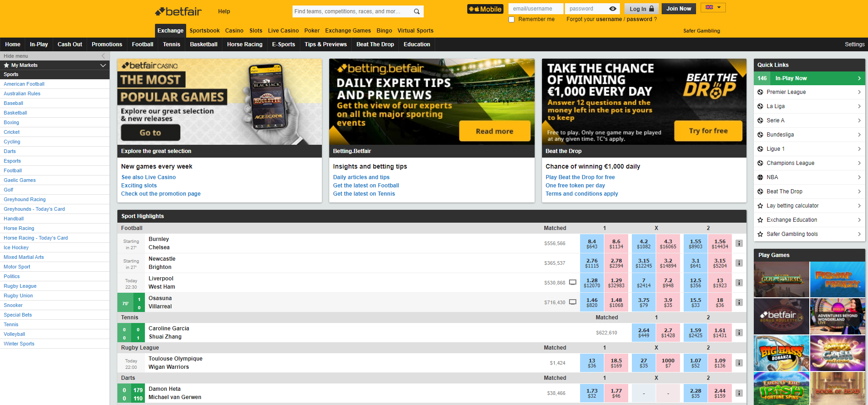
Task: Click the Beat The Drop quick link icon
Action: point(760,192)
